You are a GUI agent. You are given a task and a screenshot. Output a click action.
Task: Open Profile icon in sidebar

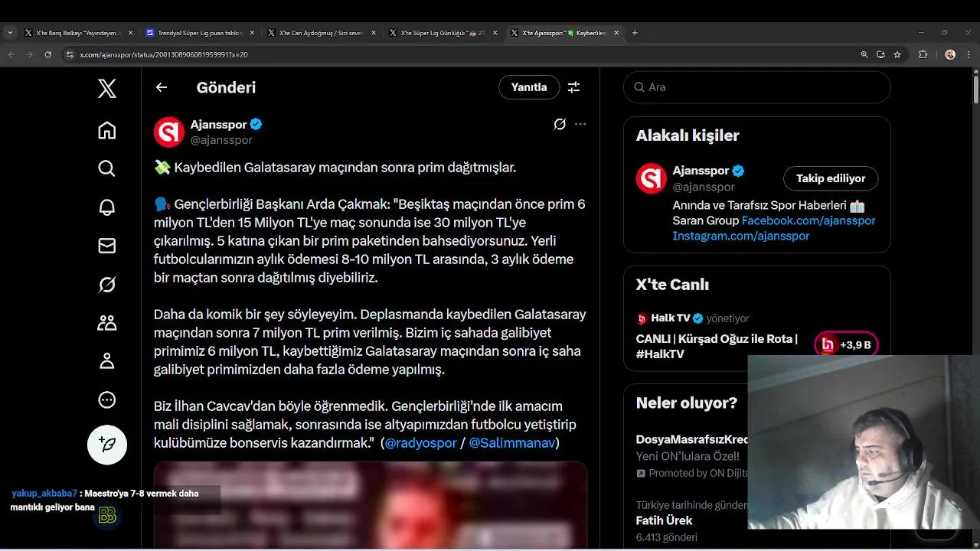click(107, 361)
